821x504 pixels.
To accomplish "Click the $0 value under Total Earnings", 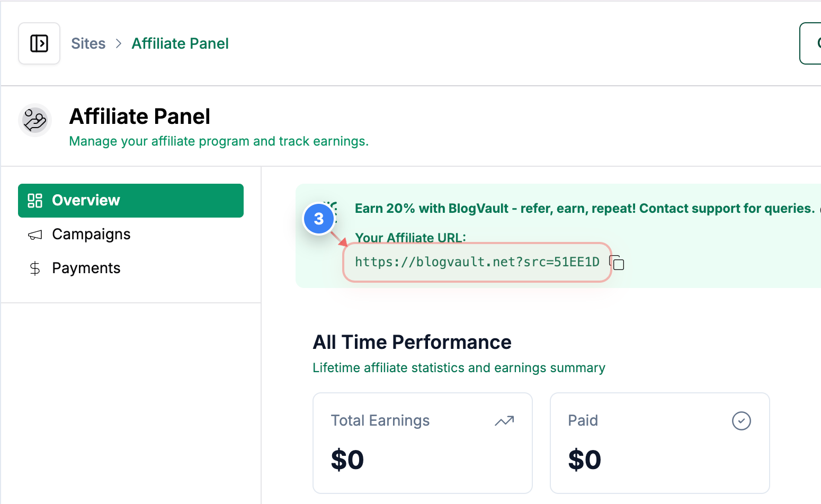I will (x=347, y=460).
